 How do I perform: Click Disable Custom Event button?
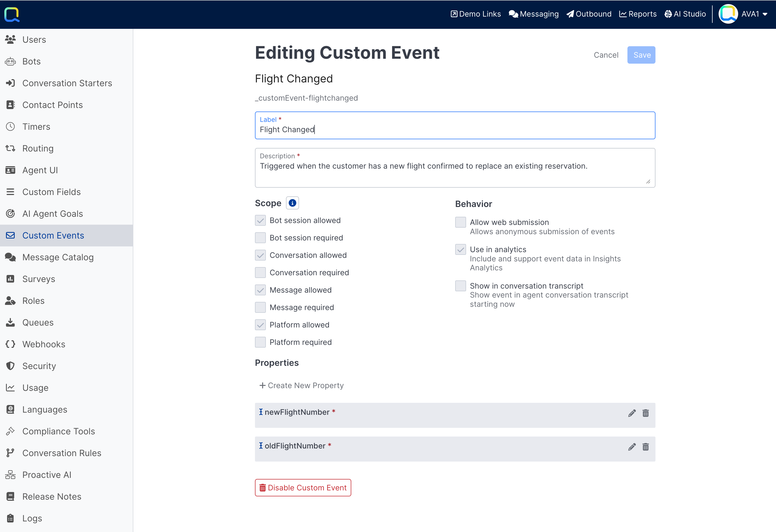(303, 488)
